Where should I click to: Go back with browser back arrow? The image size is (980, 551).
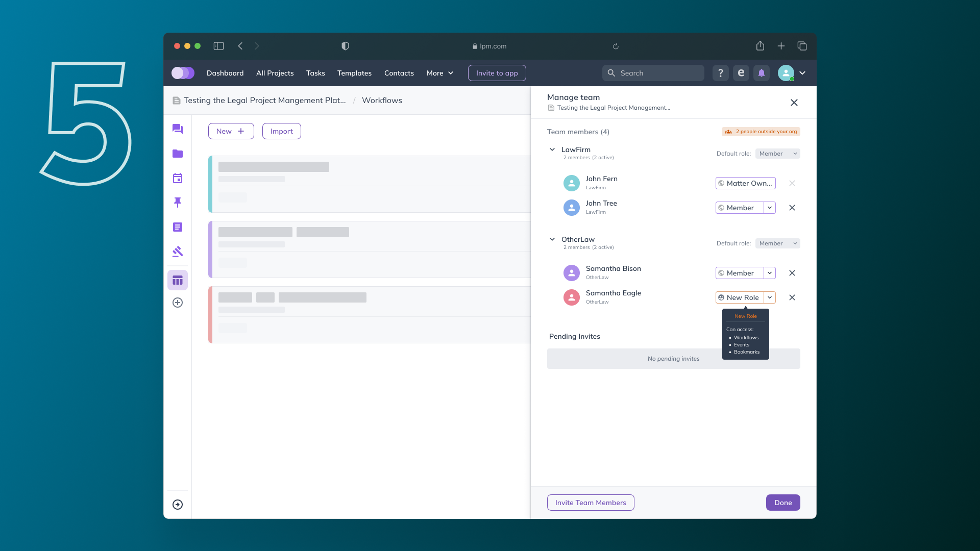(x=240, y=46)
